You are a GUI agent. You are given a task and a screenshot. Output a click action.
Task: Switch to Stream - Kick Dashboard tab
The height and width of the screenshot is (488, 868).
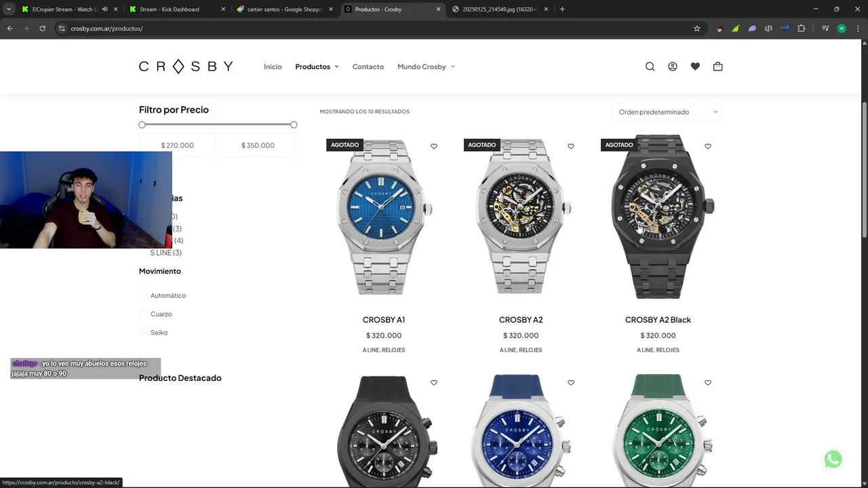click(x=170, y=9)
